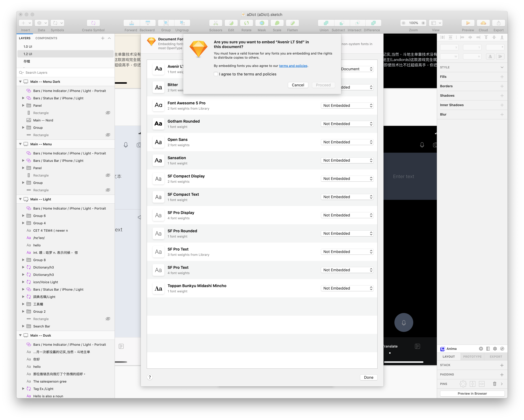Screen dimensions: 524x420
Task: Open the Preview toolbar icon
Action: click(x=468, y=23)
